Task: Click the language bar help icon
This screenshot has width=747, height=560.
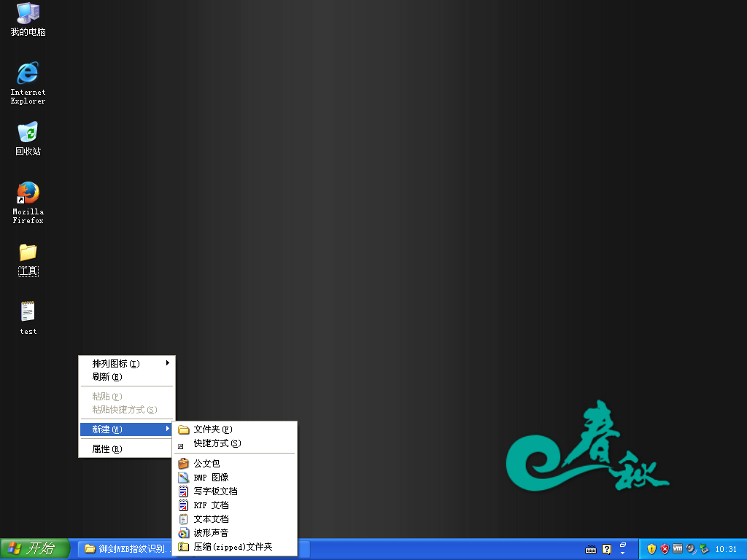Action: 606,550
